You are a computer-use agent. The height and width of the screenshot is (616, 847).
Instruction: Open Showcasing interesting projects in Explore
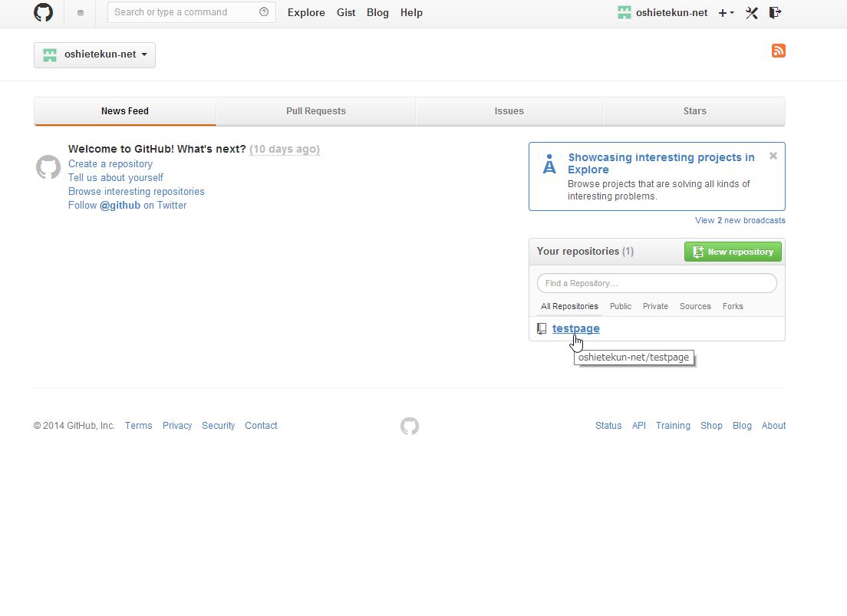tap(661, 163)
